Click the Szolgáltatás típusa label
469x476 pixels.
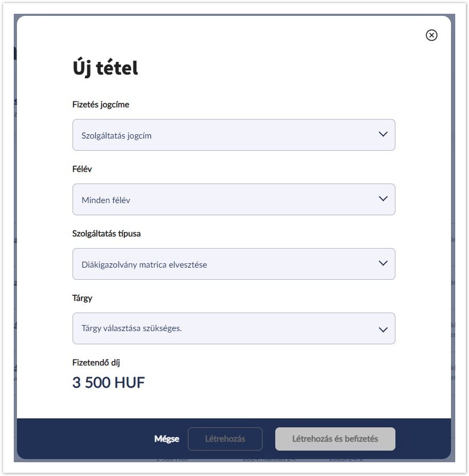tap(106, 233)
